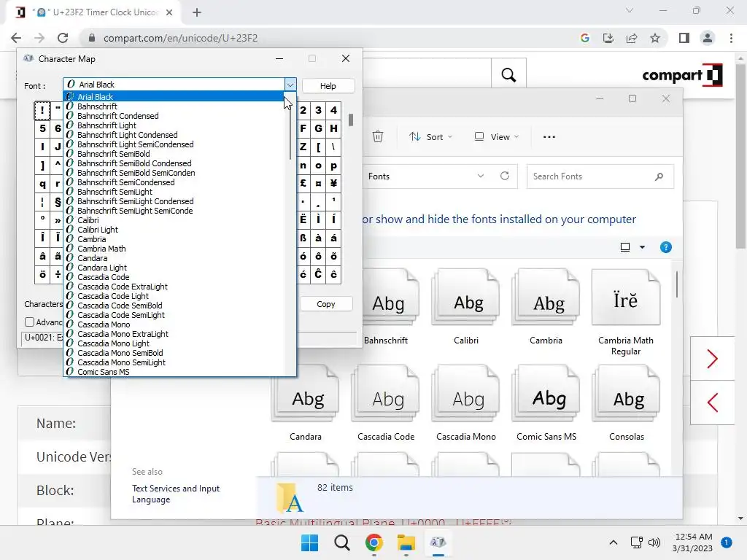The image size is (747, 560).
Task: Select Bahnschrift Light from font list
Action: click(107, 125)
